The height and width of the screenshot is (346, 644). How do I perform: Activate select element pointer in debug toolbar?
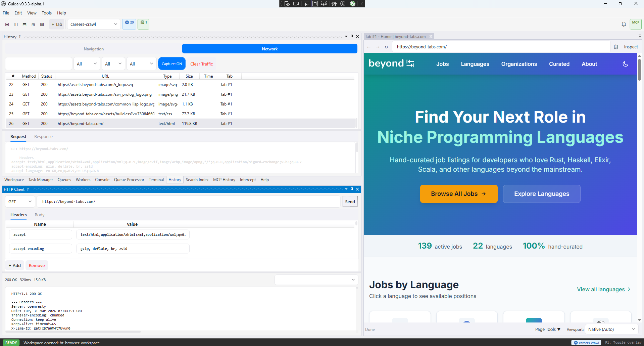[x=306, y=4]
